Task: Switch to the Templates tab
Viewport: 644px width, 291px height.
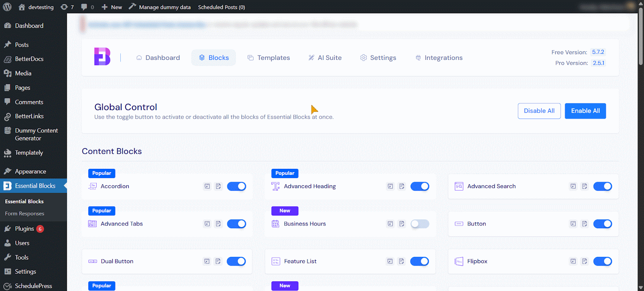Action: click(x=268, y=57)
